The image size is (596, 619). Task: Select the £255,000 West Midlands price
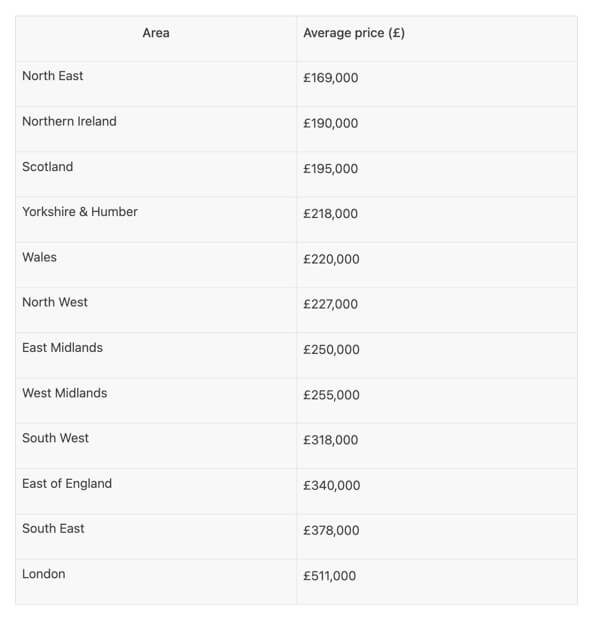coord(331,395)
